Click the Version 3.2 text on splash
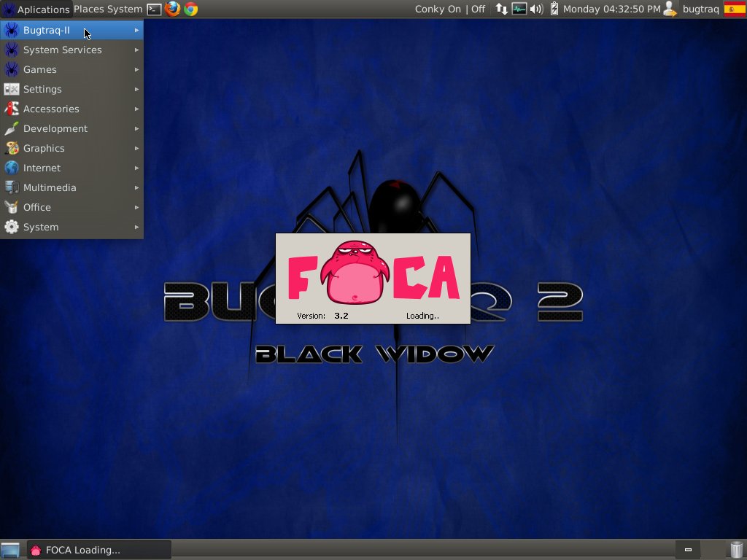Viewport: 747px width, 560px height. pyautogui.click(x=322, y=316)
